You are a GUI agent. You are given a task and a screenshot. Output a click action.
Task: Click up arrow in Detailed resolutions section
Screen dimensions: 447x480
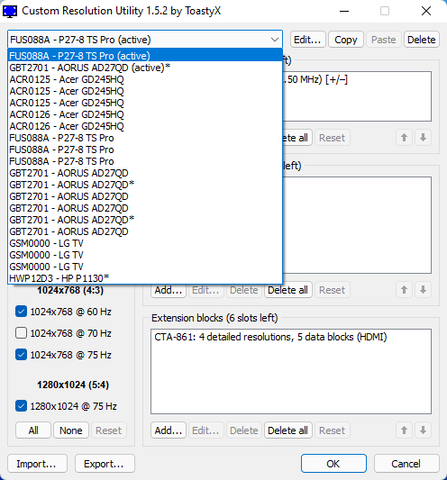pyautogui.click(x=404, y=137)
